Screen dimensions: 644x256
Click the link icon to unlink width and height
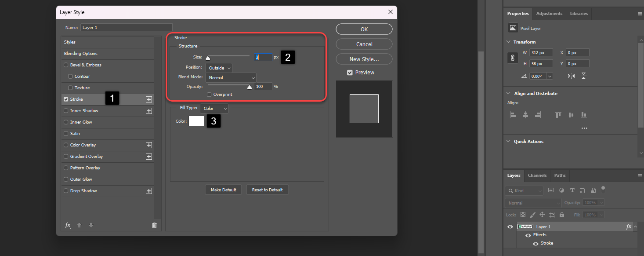click(512, 57)
